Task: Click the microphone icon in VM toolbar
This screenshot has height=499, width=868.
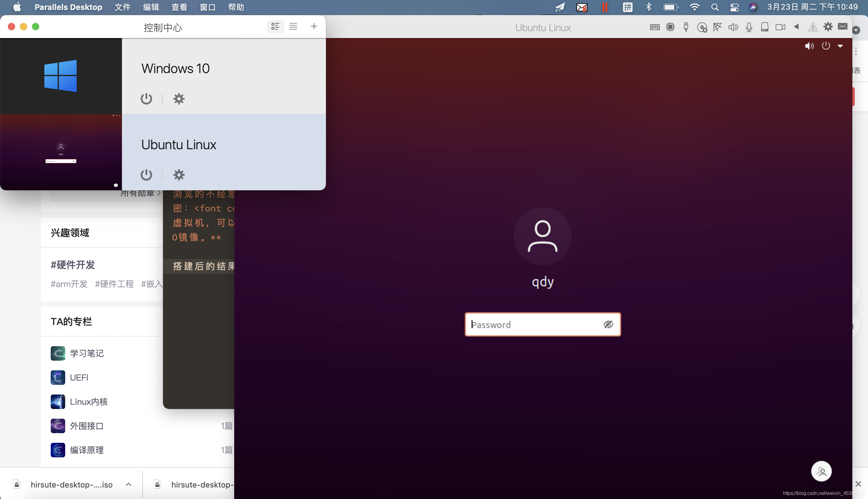Action: (x=749, y=27)
